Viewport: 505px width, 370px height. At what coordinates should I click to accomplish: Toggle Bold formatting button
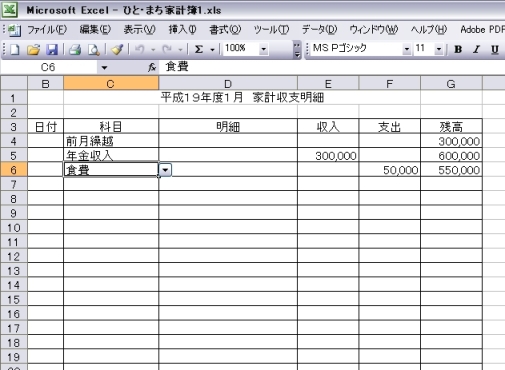click(458, 49)
